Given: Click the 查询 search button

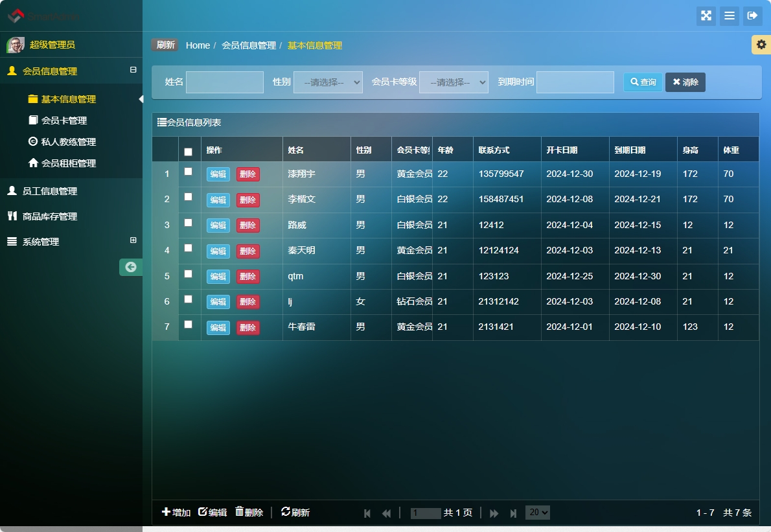Looking at the screenshot, I should click(x=643, y=82).
